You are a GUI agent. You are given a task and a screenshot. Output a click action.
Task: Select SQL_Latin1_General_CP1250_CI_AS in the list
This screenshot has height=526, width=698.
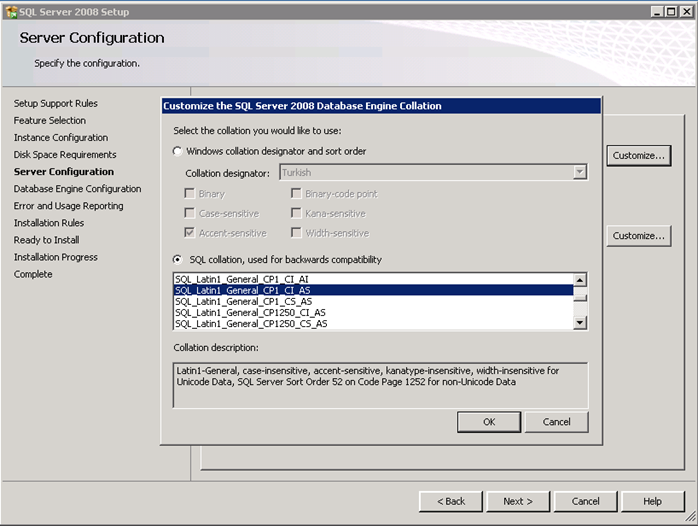click(373, 312)
